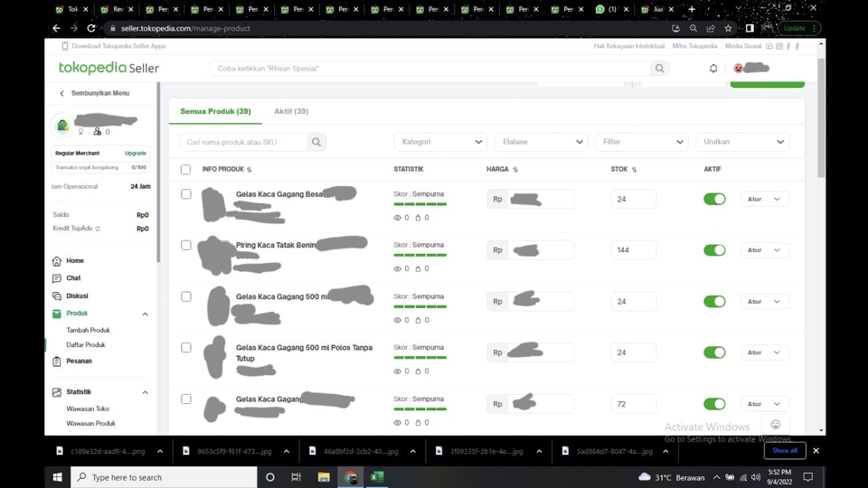Collapse the Produk menu chevron
Viewport: 868px width, 488px height.
point(145,314)
